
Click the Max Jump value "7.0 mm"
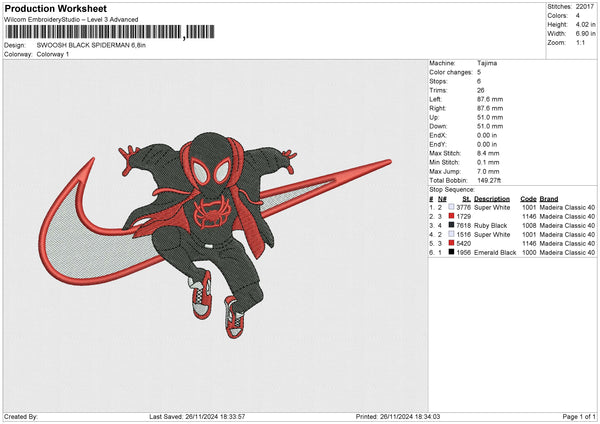click(488, 171)
